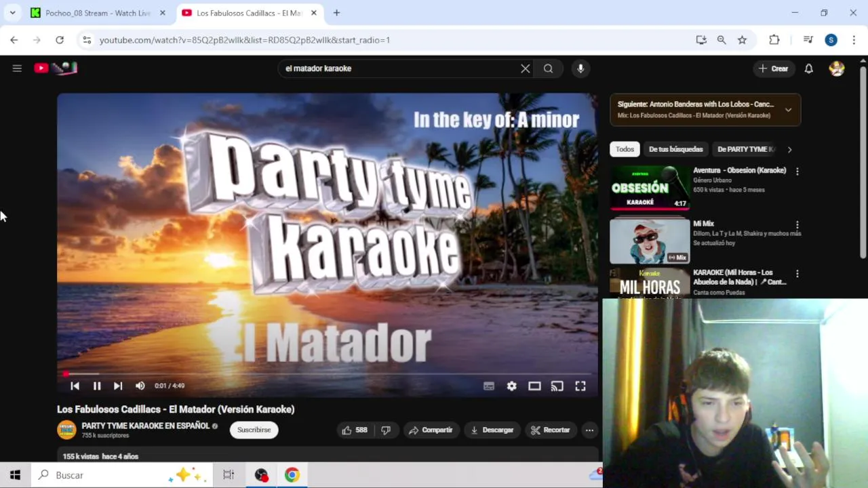Like the video with 588 likes

click(x=355, y=430)
